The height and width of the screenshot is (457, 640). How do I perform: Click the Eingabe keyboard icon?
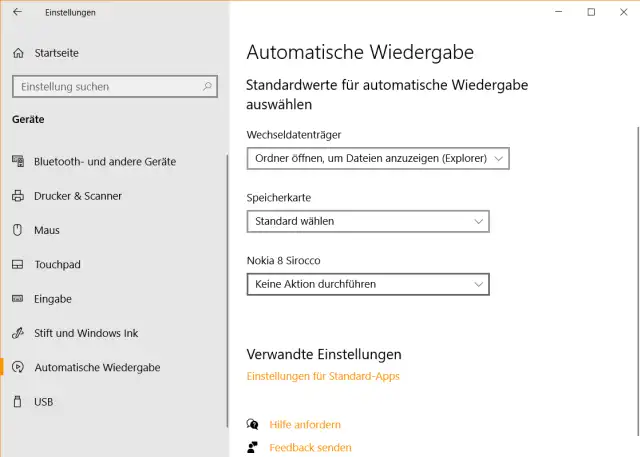17,299
